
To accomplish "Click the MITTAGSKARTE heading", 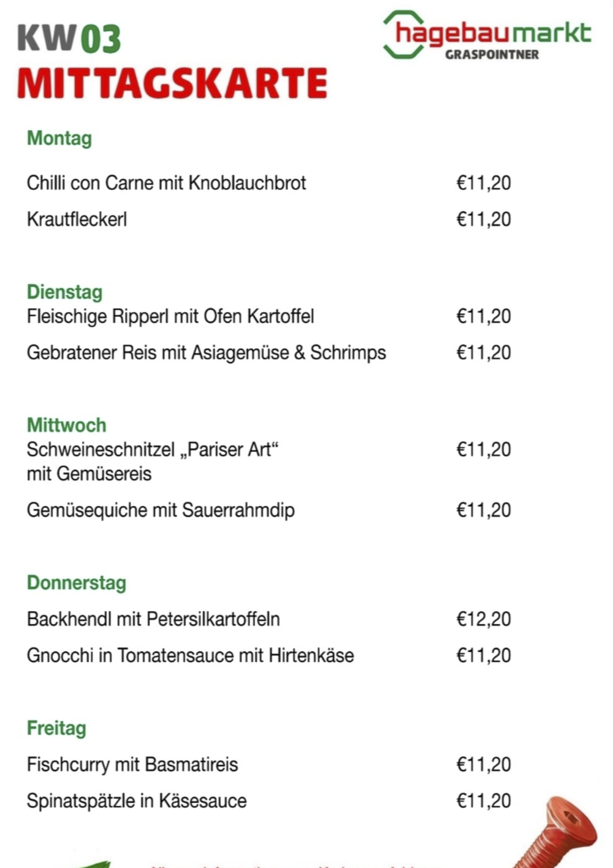I will tap(172, 83).
